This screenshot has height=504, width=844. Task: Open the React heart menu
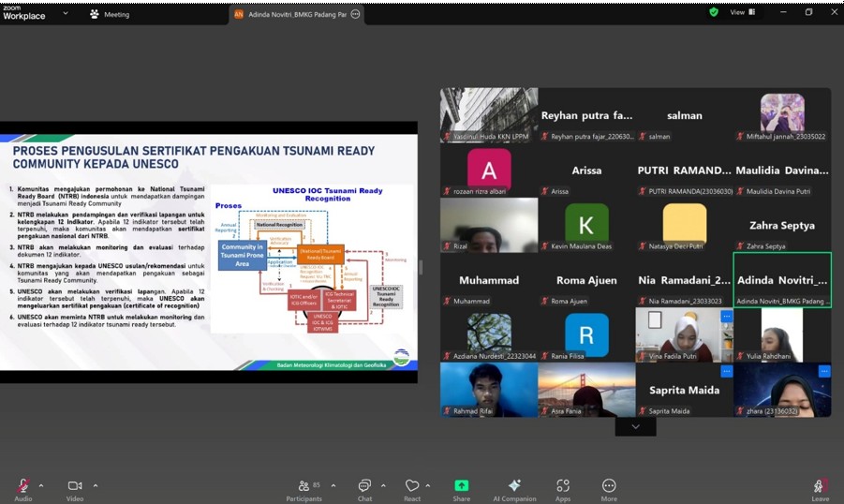tap(412, 489)
